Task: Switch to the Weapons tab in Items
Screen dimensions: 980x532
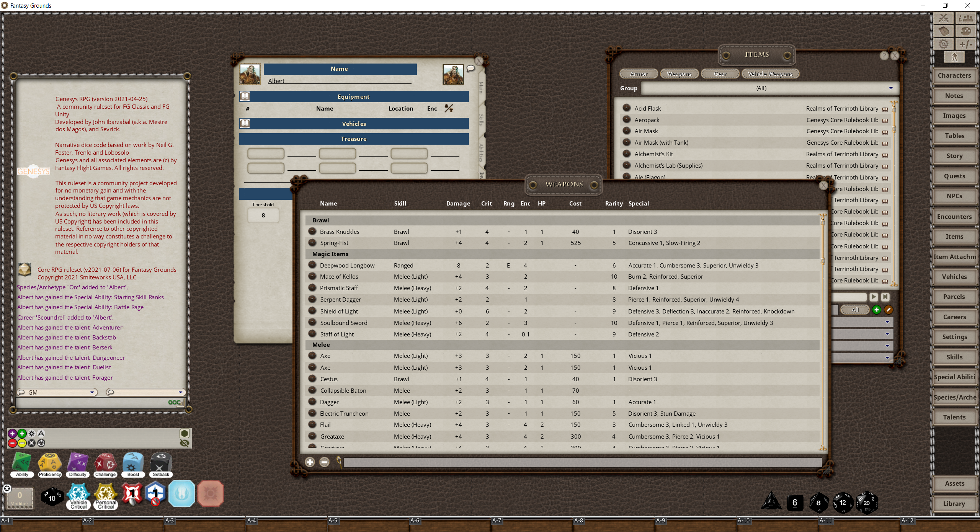Action: pyautogui.click(x=679, y=73)
